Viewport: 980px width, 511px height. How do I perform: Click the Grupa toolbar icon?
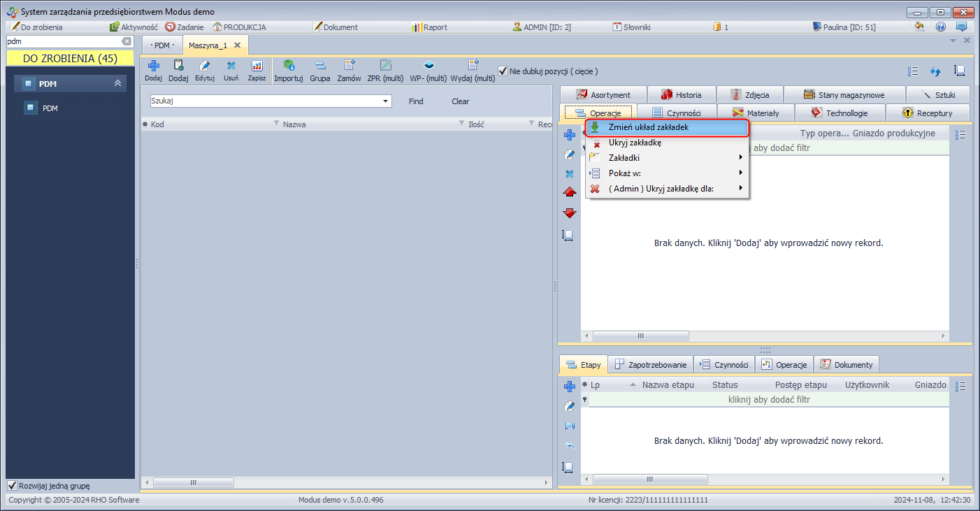click(x=319, y=66)
